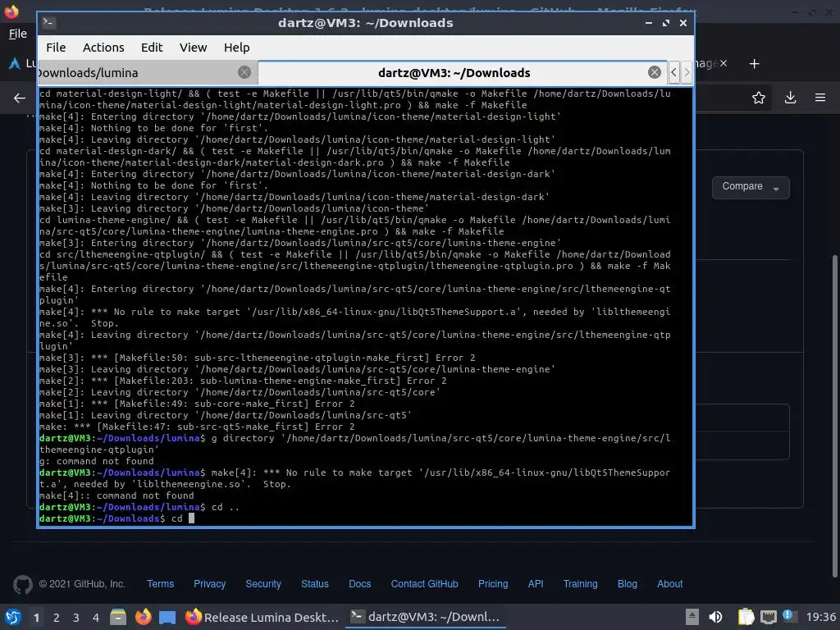Click the terminal command prompt line
Image resolution: width=840 pixels, height=630 pixels.
[116, 518]
